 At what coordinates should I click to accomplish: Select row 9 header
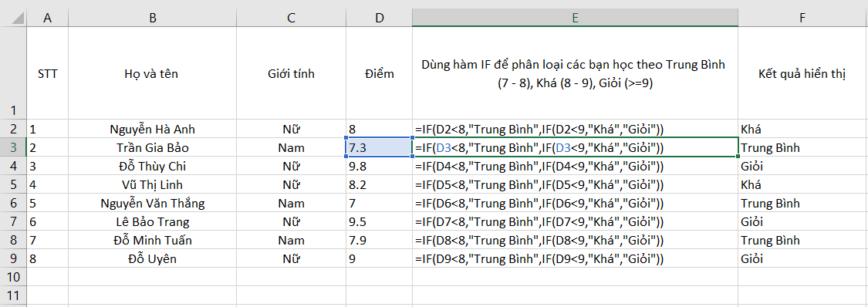tap(13, 259)
